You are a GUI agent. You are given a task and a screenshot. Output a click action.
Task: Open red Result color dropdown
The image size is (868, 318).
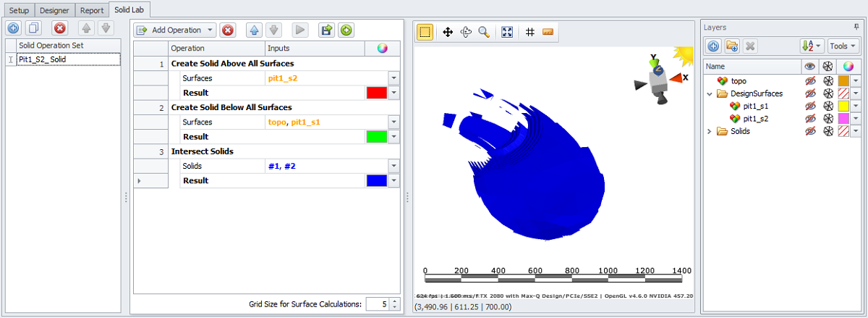pos(394,93)
